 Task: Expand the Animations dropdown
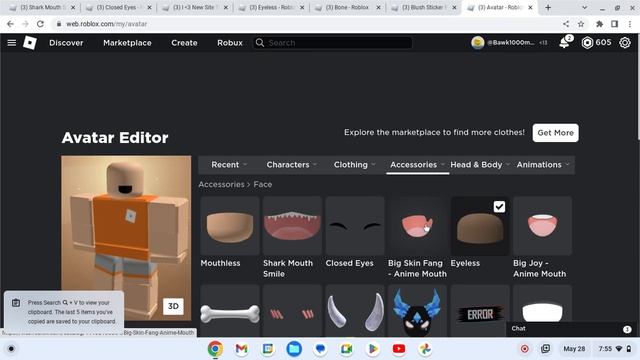tap(542, 164)
